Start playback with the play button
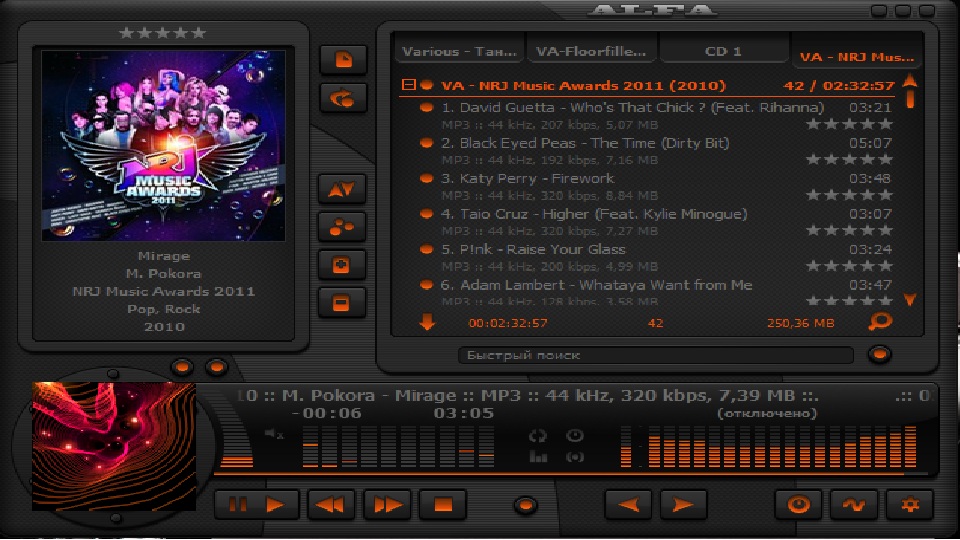Screen dimensions: 960x540 coord(277,505)
